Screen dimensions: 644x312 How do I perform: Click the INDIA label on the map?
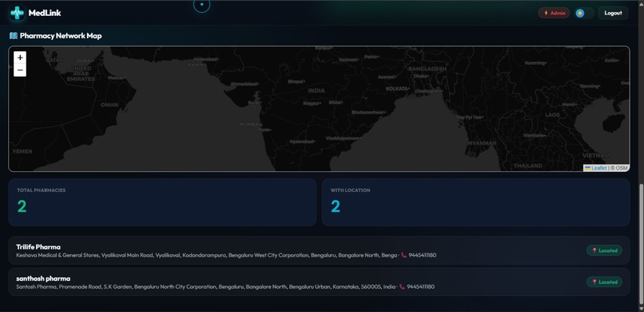click(x=316, y=90)
